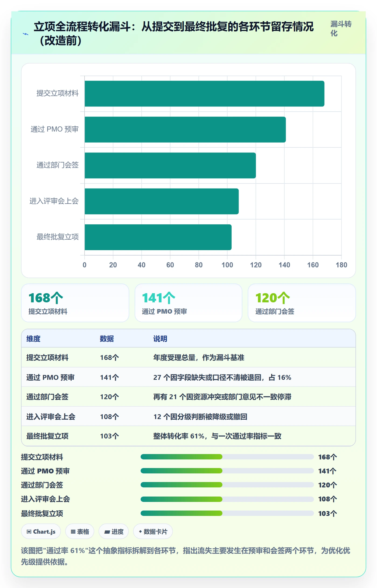Select the 通过部门会签 chart bar
377x588 pixels.
tap(170, 165)
